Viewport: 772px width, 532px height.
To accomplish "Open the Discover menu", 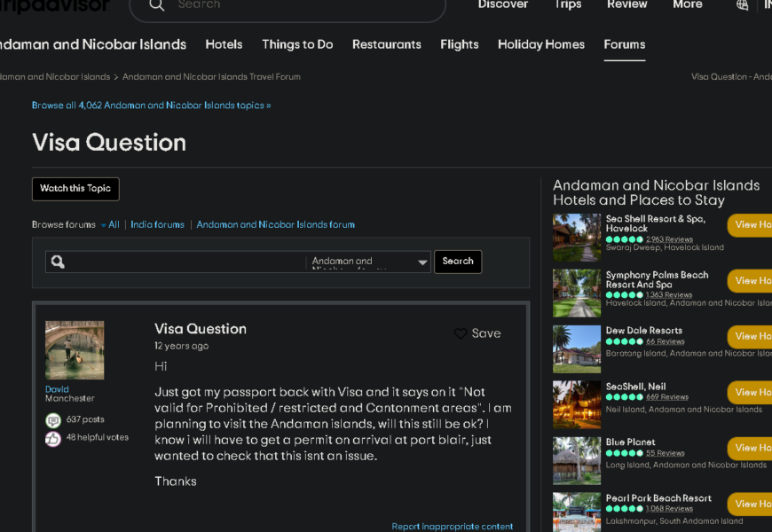I will 503,5.
